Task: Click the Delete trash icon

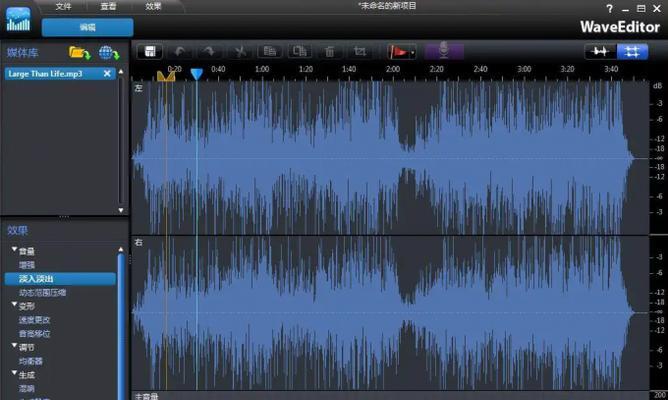Action: pos(329,52)
